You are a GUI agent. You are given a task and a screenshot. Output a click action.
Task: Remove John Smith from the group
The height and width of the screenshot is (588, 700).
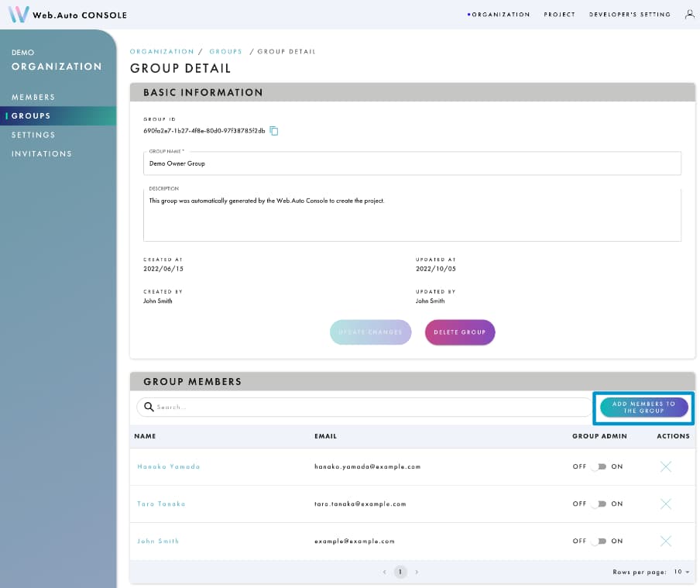point(665,541)
